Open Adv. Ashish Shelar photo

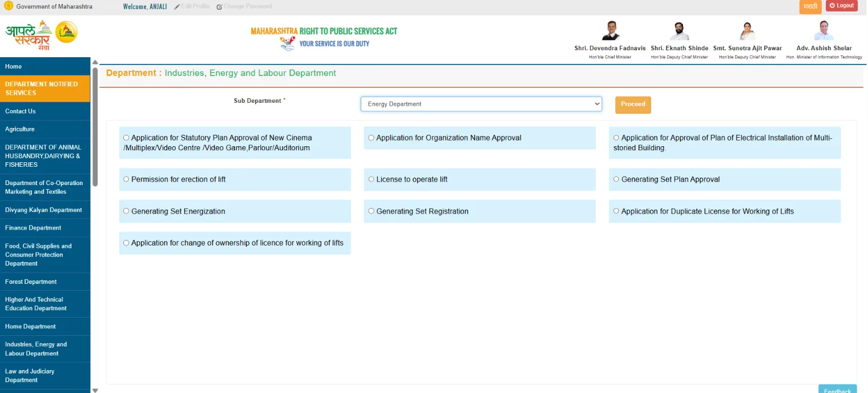pyautogui.click(x=824, y=31)
